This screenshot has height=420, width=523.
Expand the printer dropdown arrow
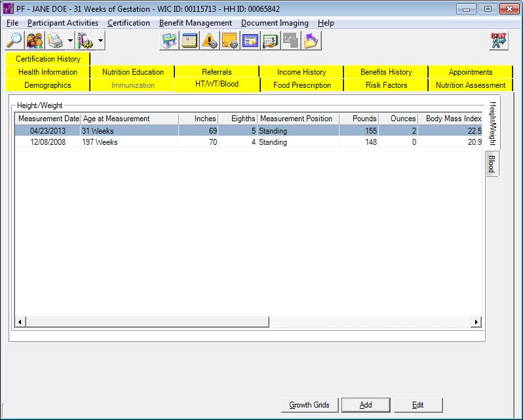(70, 41)
